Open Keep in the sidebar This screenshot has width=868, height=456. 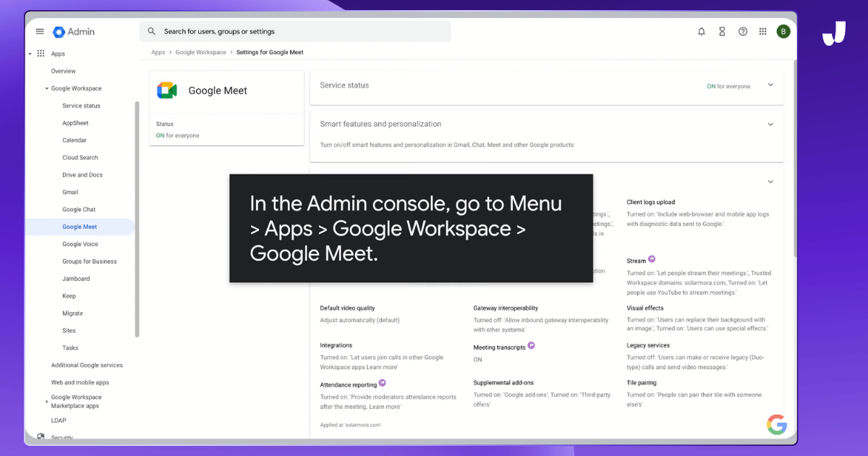(69, 296)
